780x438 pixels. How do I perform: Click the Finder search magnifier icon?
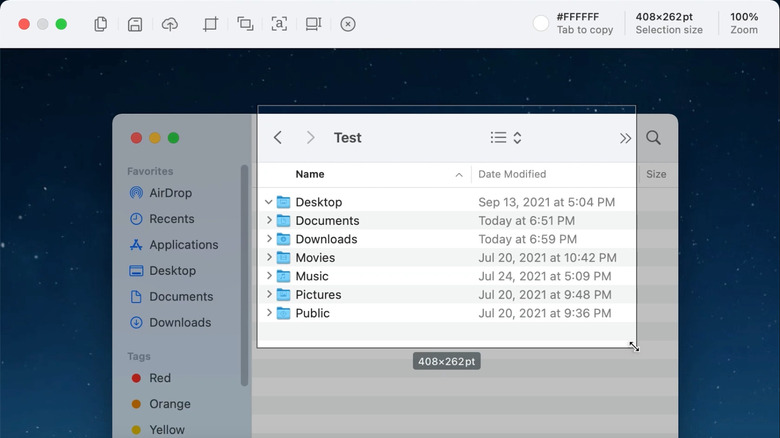(653, 138)
